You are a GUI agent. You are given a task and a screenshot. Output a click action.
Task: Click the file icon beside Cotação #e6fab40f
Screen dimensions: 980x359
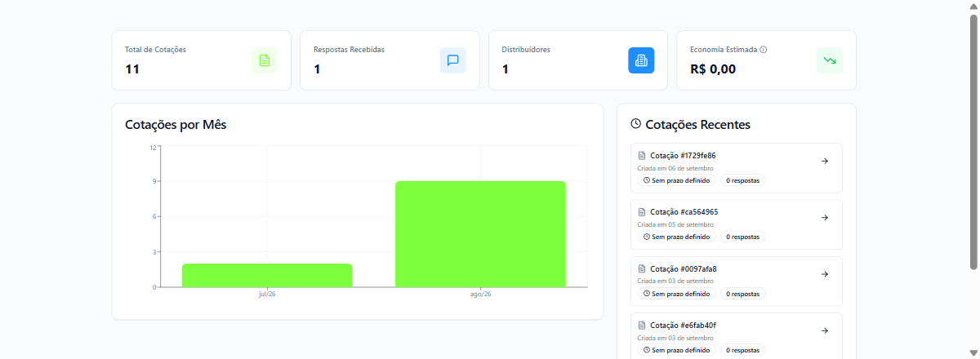pyautogui.click(x=642, y=325)
